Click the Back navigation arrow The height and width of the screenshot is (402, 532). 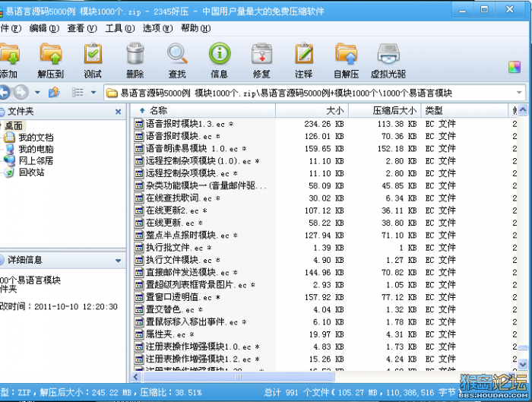(x=5, y=92)
